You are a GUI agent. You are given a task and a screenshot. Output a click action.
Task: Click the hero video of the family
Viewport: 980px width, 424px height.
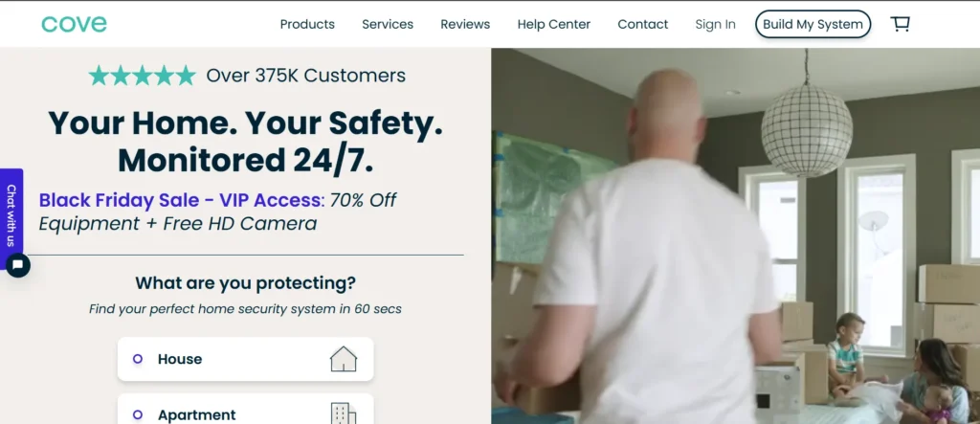point(736,235)
